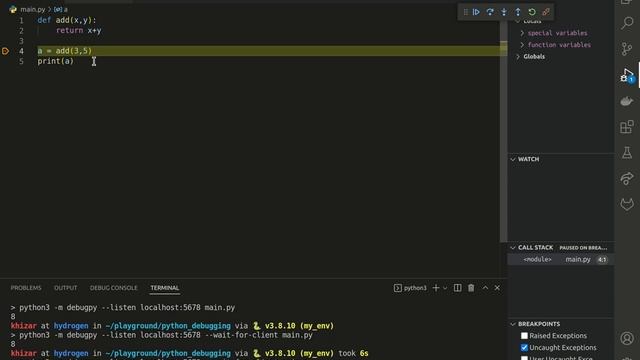The height and width of the screenshot is (360, 640).
Task: Split the terminal panel
Action: click(x=458, y=288)
